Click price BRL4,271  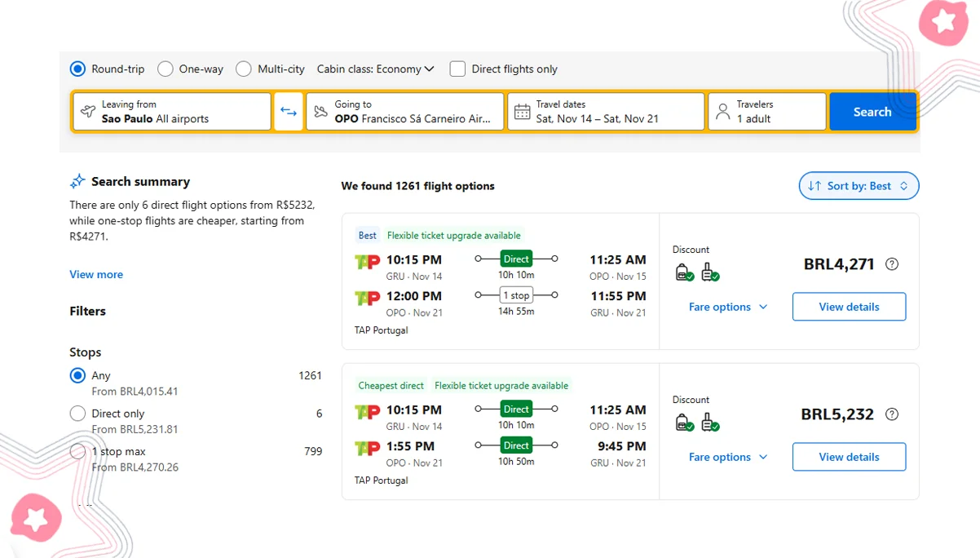coord(839,264)
